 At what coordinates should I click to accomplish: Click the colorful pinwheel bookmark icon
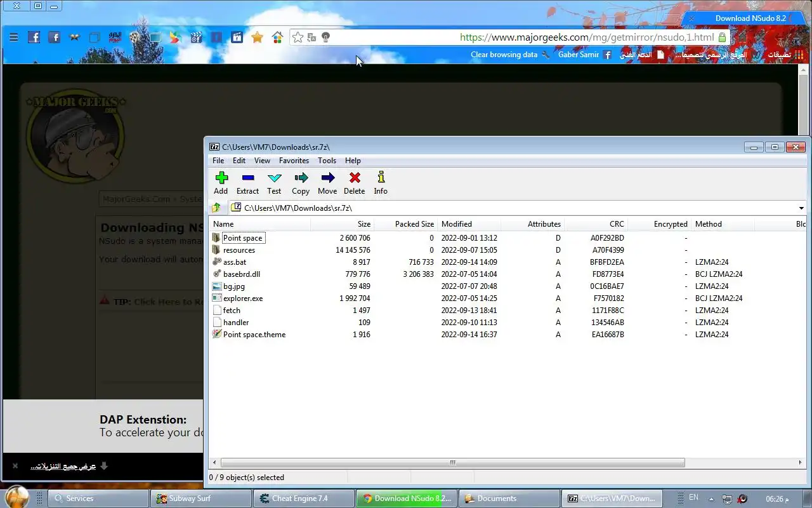(175, 37)
